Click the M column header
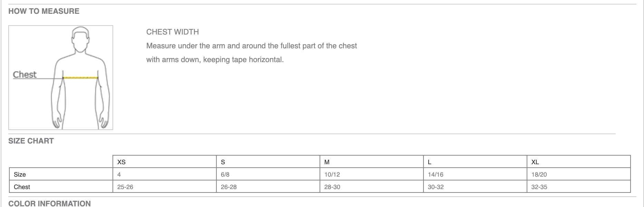 327,162
